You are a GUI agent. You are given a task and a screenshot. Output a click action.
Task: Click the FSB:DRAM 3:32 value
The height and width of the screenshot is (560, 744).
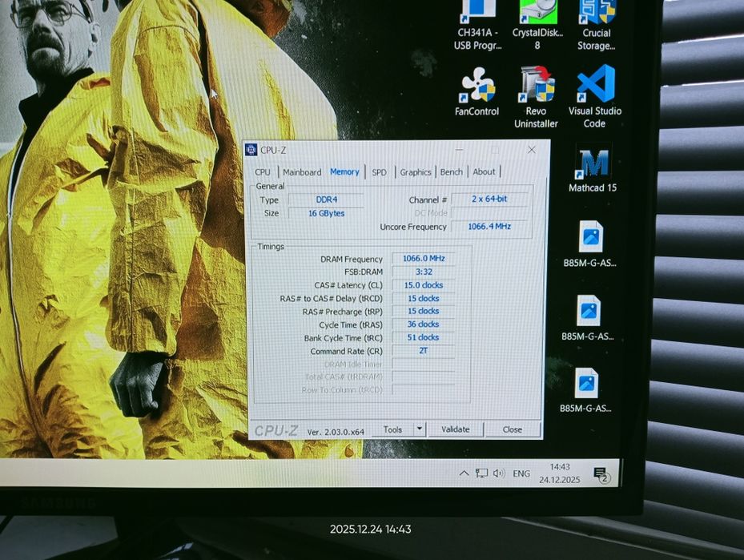(x=424, y=272)
